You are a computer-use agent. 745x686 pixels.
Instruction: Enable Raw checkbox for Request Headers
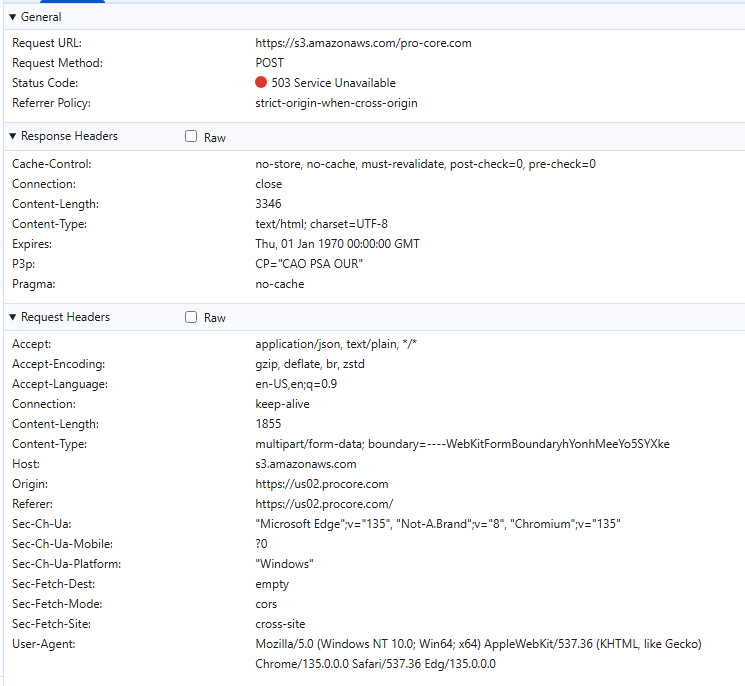191,317
